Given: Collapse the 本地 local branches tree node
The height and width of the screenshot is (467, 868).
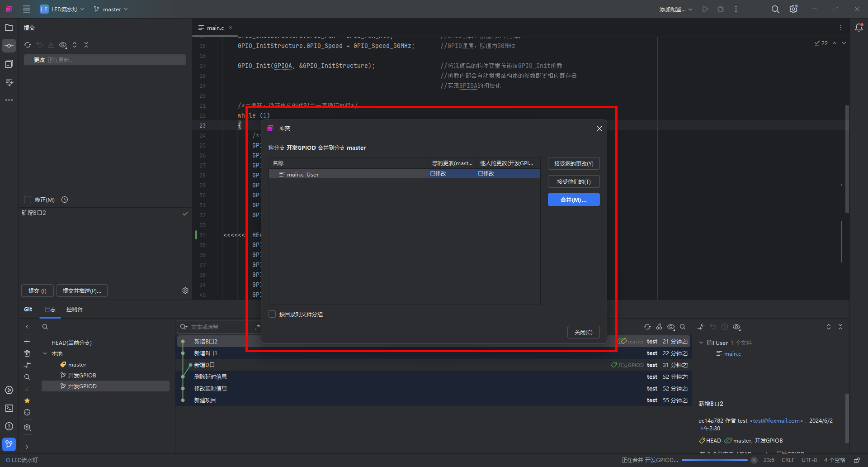Looking at the screenshot, I should pyautogui.click(x=45, y=353).
